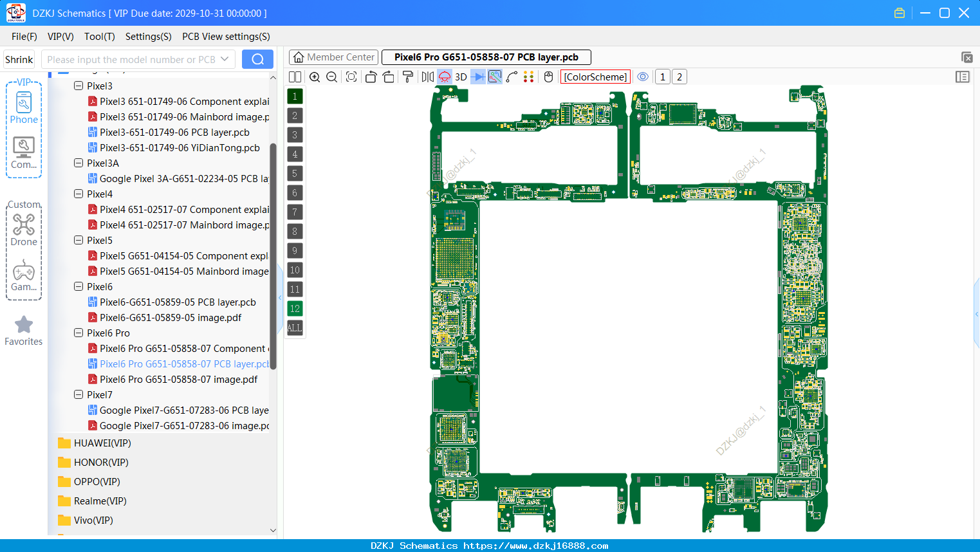Toggle PCB layer 10
This screenshot has width=980, height=552.
click(295, 270)
